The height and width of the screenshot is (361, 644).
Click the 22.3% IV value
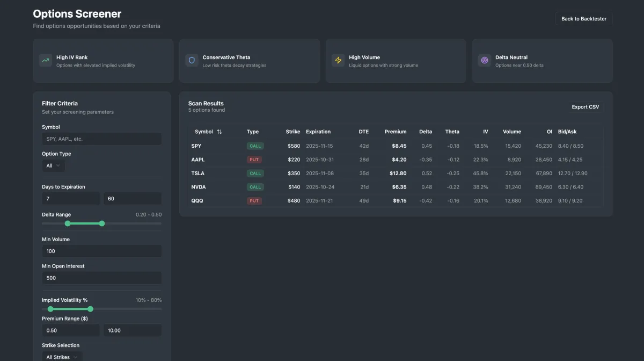[x=481, y=160]
